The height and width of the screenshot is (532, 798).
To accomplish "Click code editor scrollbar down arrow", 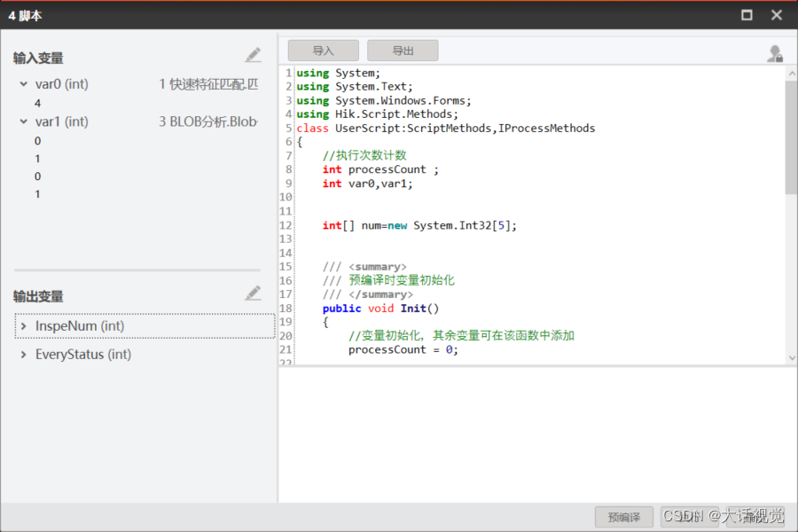I will pos(792,357).
